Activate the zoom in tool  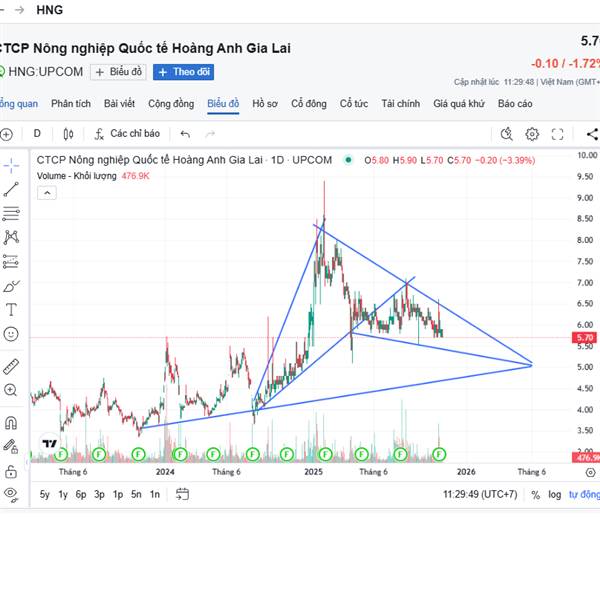[x=10, y=390]
